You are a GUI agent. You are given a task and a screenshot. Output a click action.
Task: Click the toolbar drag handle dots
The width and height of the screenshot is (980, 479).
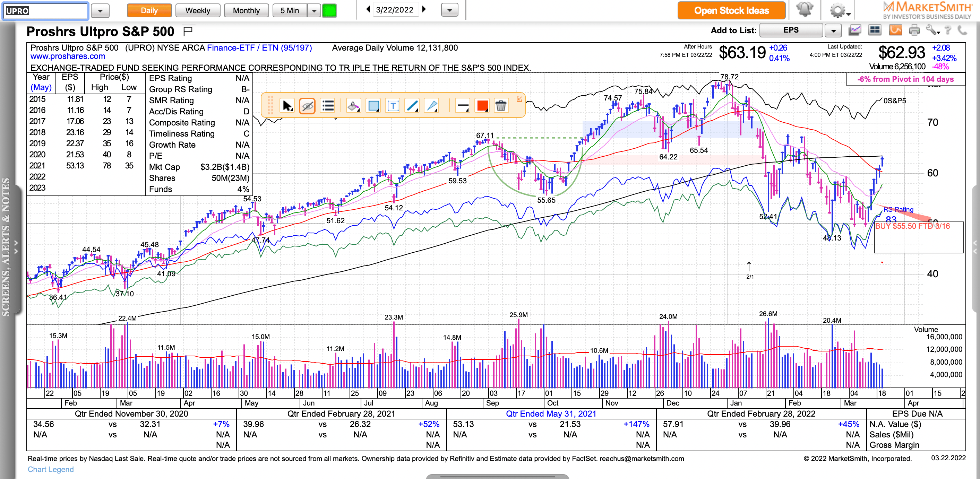[270, 105]
